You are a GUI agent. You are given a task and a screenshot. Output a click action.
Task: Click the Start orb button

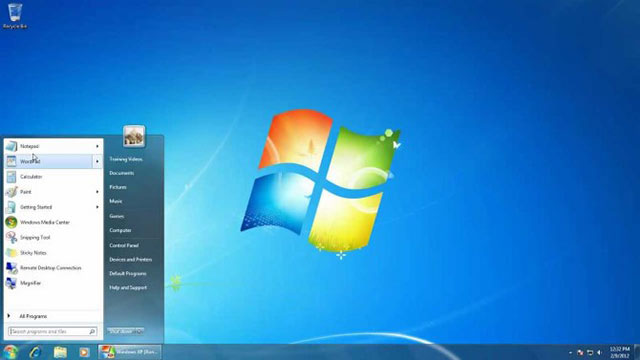(x=11, y=352)
